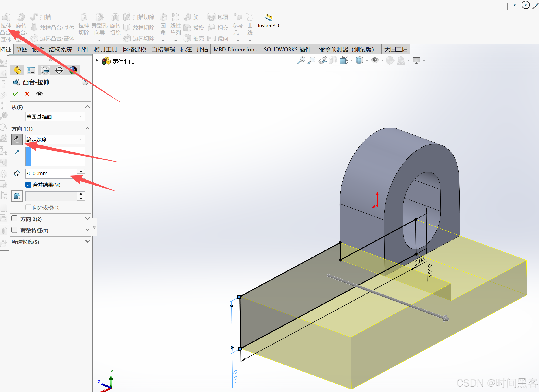Switch to the 评估 evaluate tab
This screenshot has width=539, height=392.
(x=202, y=49)
